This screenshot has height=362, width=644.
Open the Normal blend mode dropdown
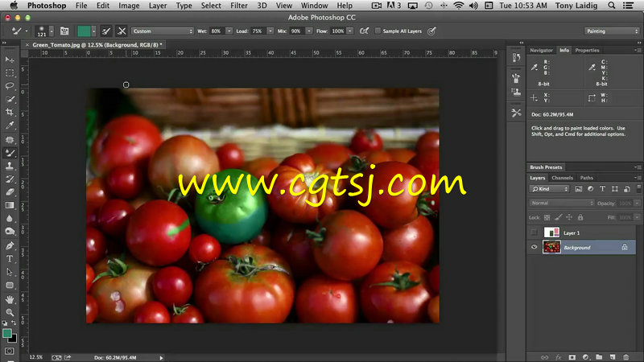[x=561, y=204]
